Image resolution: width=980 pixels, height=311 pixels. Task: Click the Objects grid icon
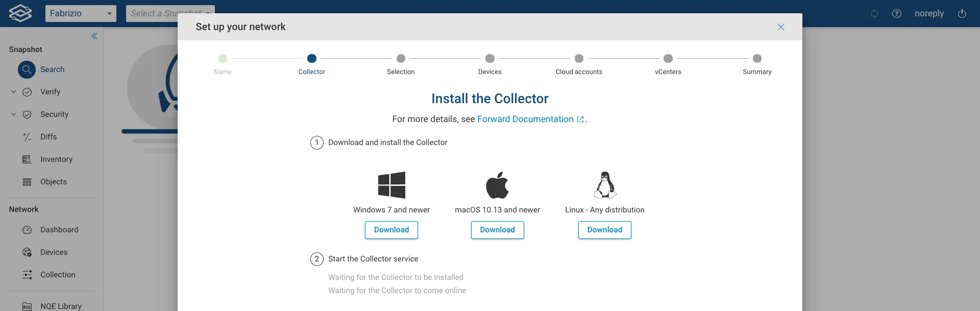tap(27, 182)
